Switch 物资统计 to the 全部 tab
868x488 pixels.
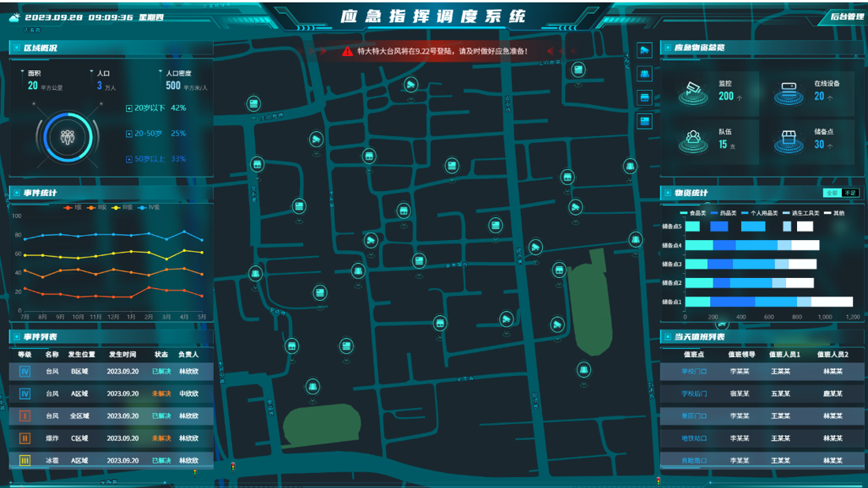(832, 193)
